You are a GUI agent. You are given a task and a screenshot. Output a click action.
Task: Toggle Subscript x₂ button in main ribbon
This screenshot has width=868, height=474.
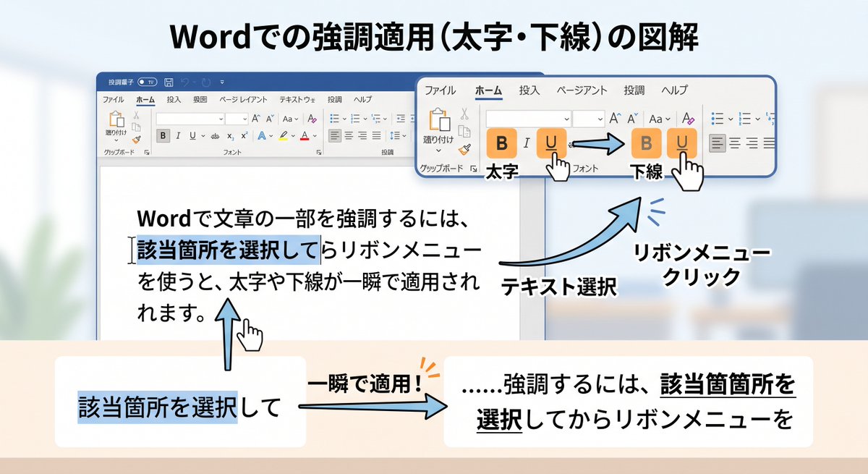(230, 136)
